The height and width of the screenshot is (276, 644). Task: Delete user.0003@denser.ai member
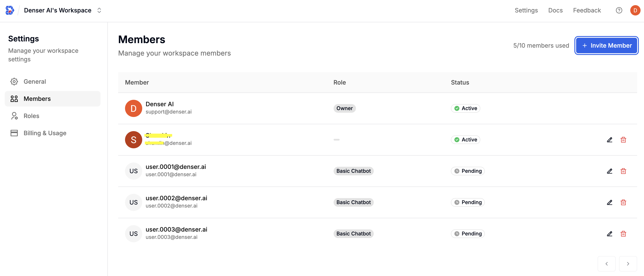point(623,234)
